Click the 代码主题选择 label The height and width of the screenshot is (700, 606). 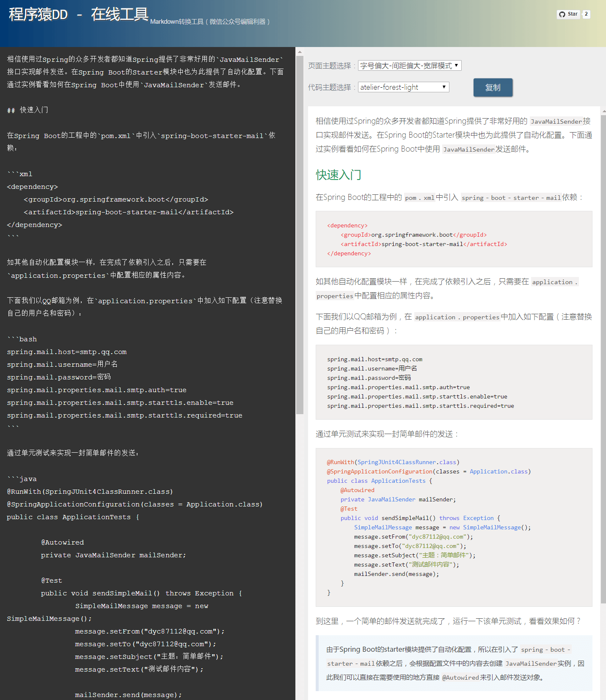pyautogui.click(x=332, y=88)
